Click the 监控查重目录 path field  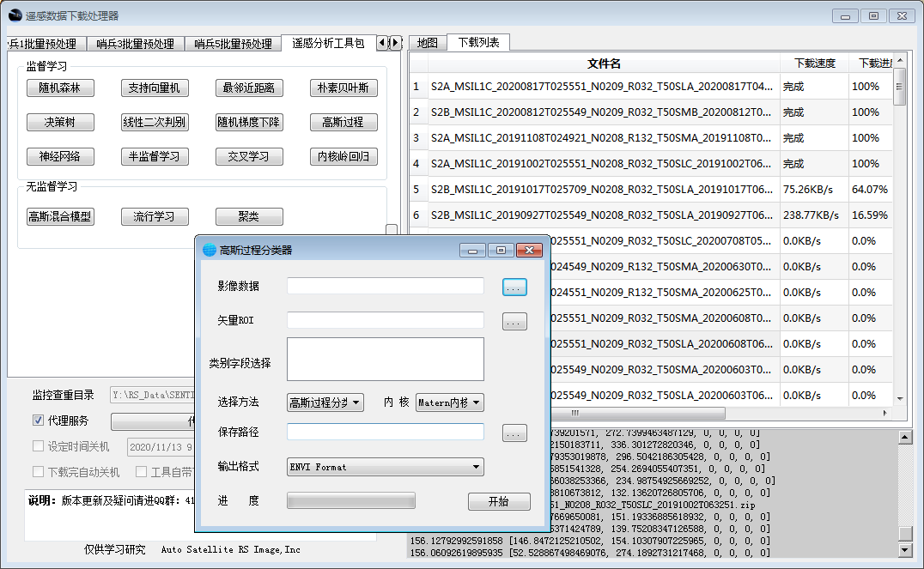click(x=152, y=395)
